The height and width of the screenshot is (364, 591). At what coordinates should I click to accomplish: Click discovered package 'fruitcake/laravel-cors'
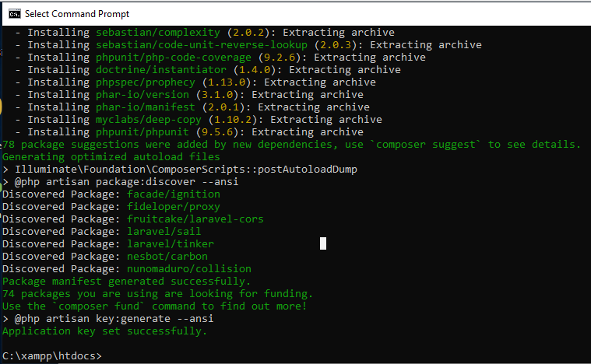tap(195, 219)
